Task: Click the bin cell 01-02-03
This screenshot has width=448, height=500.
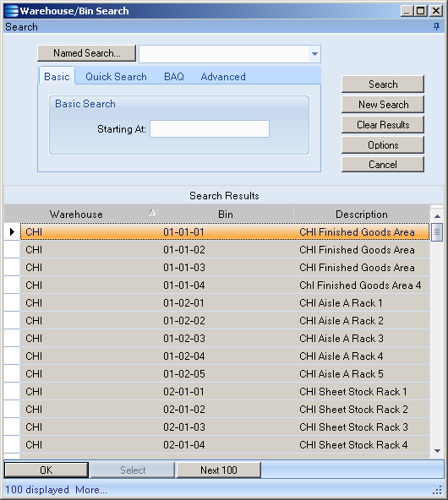Action: 226,339
